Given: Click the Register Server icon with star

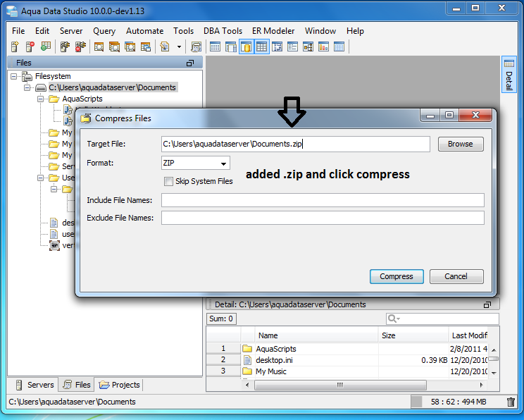Looking at the screenshot, I should click(x=15, y=47).
